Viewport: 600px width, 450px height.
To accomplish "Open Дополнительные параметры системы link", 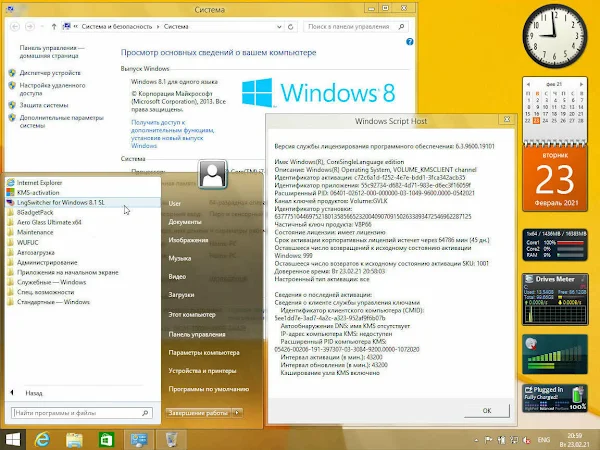I will (62, 122).
